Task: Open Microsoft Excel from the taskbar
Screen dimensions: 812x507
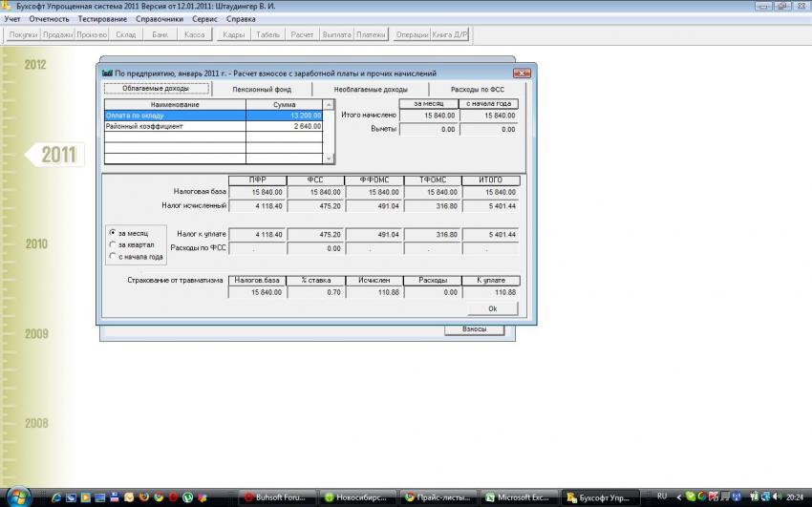Action: pos(516,497)
